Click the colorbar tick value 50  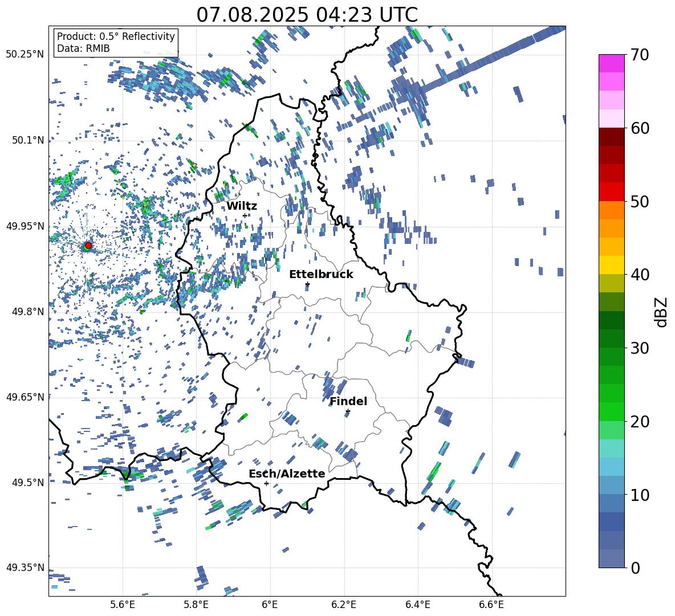[640, 201]
